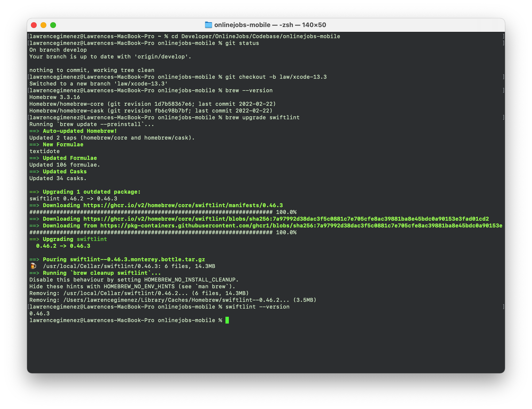Click the '/usr/local/Cellar/swiftlint/0.46.3: 6 files, 14.3MB' path
Screen dimensions: 532x409
click(129, 266)
